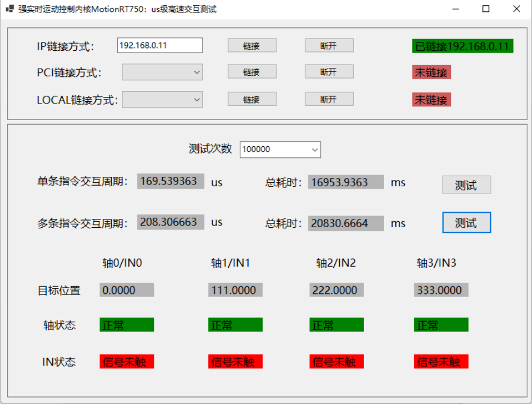Click 断开 button in LOCAL row
Screen dimensions: 532x404
click(329, 99)
